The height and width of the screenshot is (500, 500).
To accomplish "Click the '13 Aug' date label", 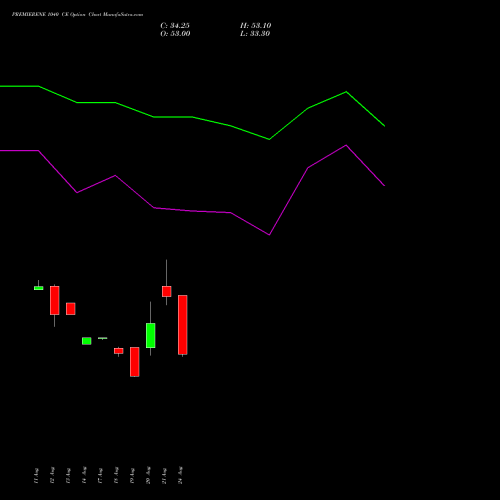I will (x=68, y=476).
